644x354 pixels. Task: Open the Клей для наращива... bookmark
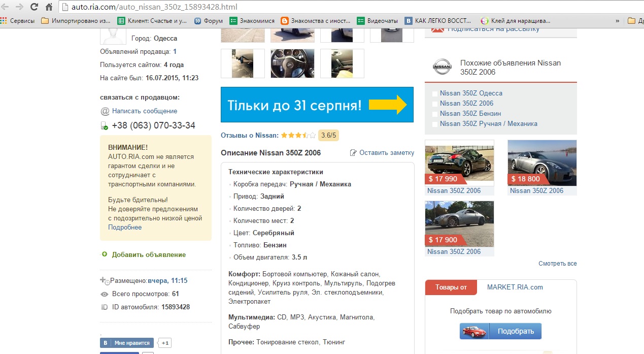click(516, 21)
